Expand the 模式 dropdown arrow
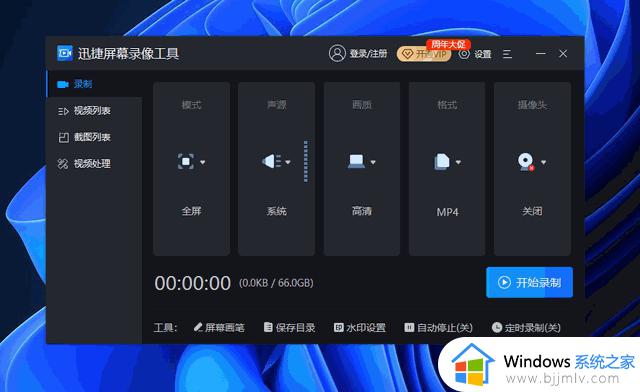The image size is (640, 392). pos(202,163)
